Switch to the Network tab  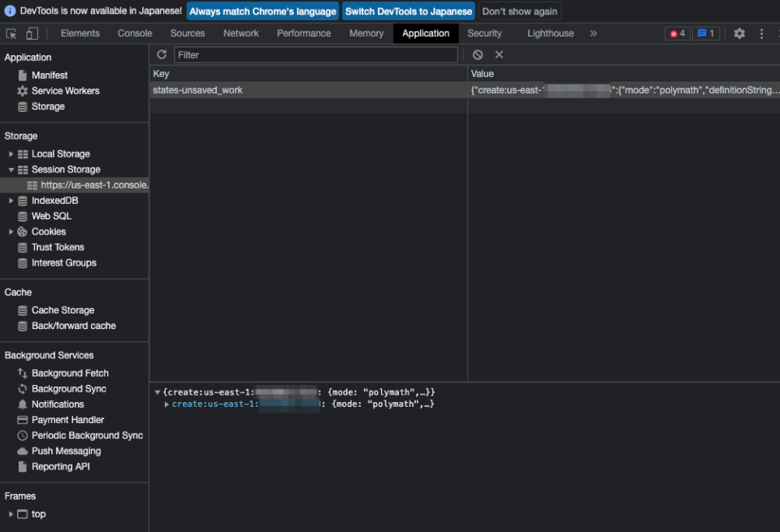[x=240, y=33]
